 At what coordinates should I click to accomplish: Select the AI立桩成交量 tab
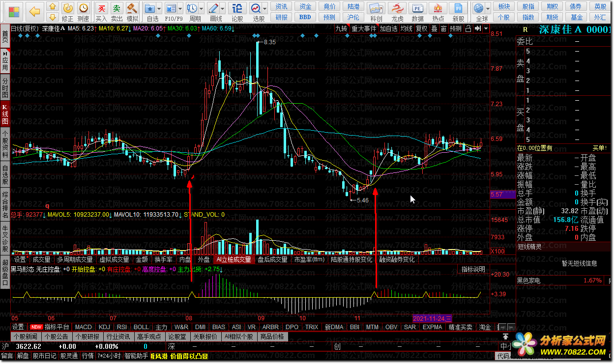coord(234,259)
